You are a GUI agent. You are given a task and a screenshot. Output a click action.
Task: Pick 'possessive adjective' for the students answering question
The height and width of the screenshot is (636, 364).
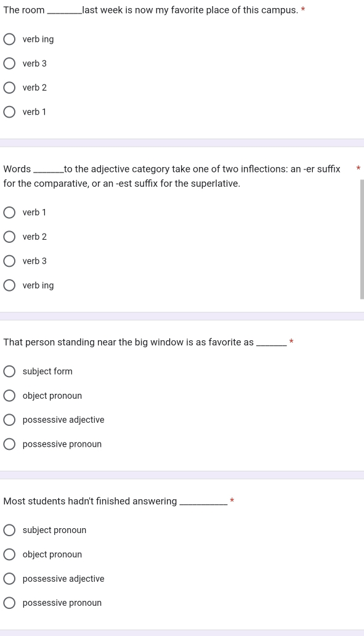pyautogui.click(x=9, y=579)
